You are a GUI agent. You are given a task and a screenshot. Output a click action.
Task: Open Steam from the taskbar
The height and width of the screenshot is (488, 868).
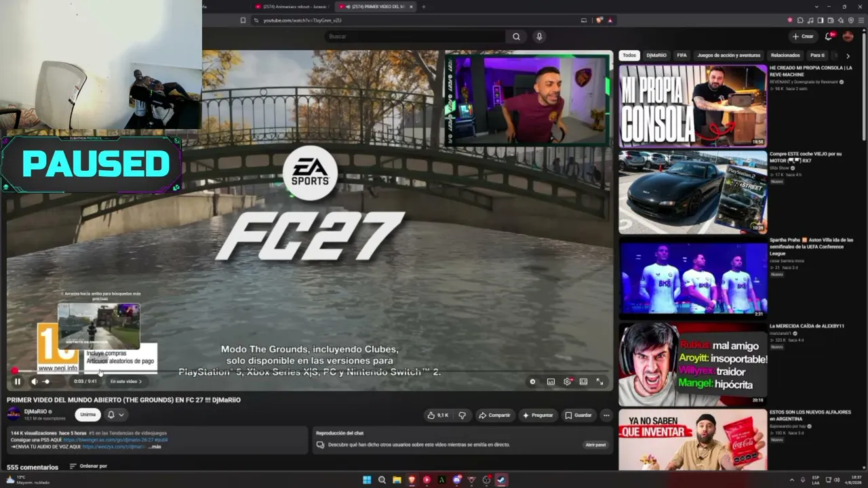[x=501, y=480]
